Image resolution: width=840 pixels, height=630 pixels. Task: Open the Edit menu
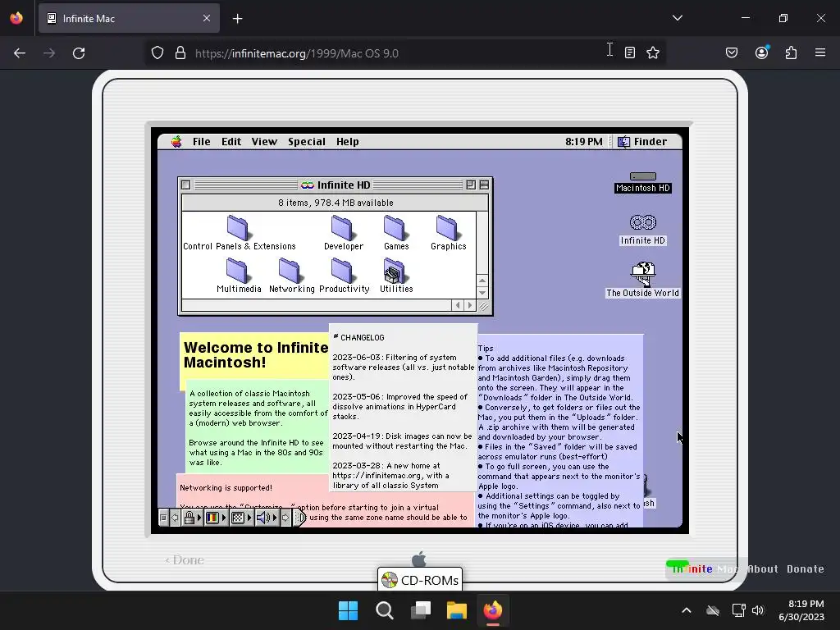tap(231, 141)
